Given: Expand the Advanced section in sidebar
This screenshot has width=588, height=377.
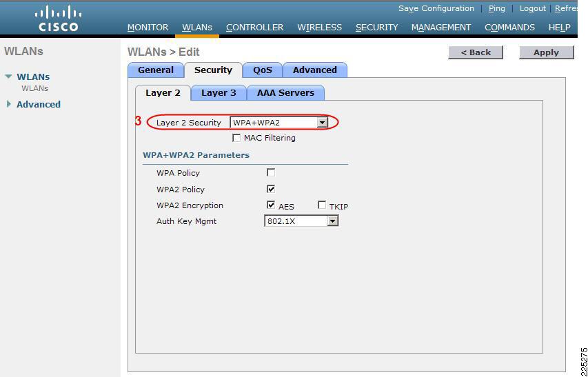Looking at the screenshot, I should point(9,104).
